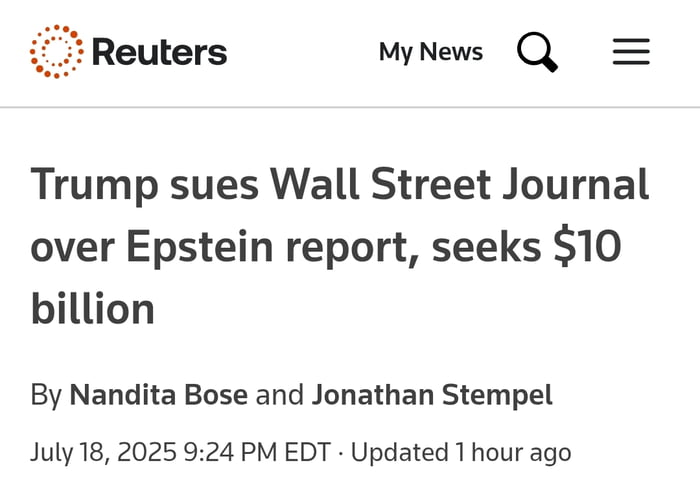Click "Wall Street Journal" in the headline
This screenshot has width=700, height=487.
[x=461, y=185]
